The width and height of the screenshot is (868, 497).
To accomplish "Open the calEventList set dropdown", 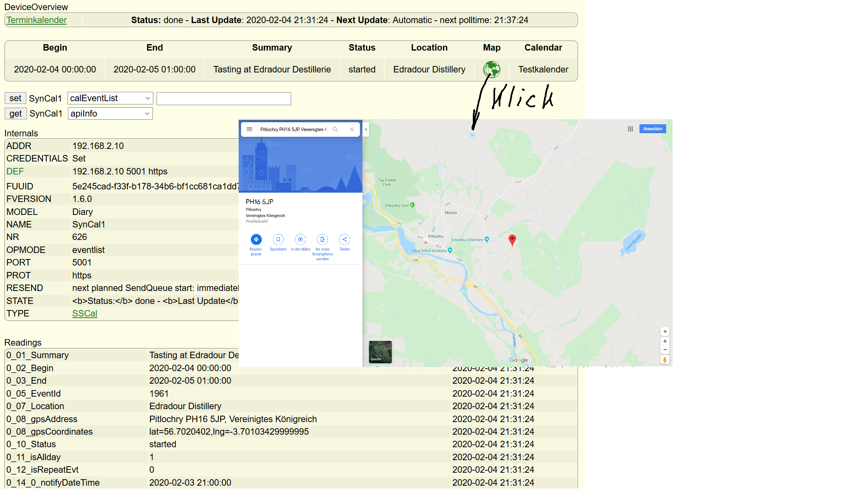I will (x=110, y=98).
